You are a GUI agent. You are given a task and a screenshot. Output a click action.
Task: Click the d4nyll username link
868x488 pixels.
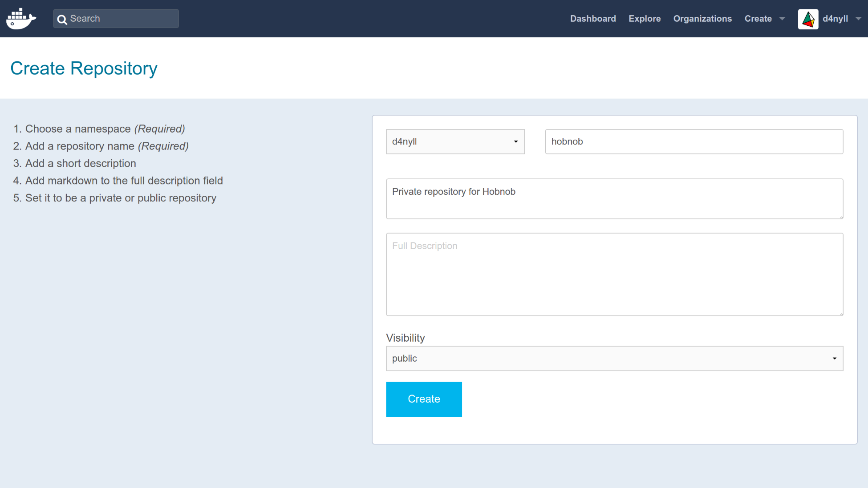tap(835, 19)
